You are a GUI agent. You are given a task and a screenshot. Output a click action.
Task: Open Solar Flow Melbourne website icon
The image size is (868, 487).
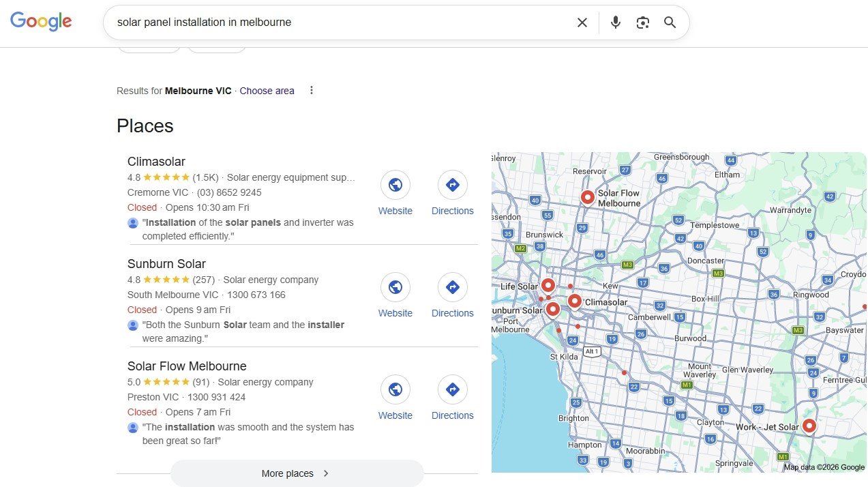(395, 389)
